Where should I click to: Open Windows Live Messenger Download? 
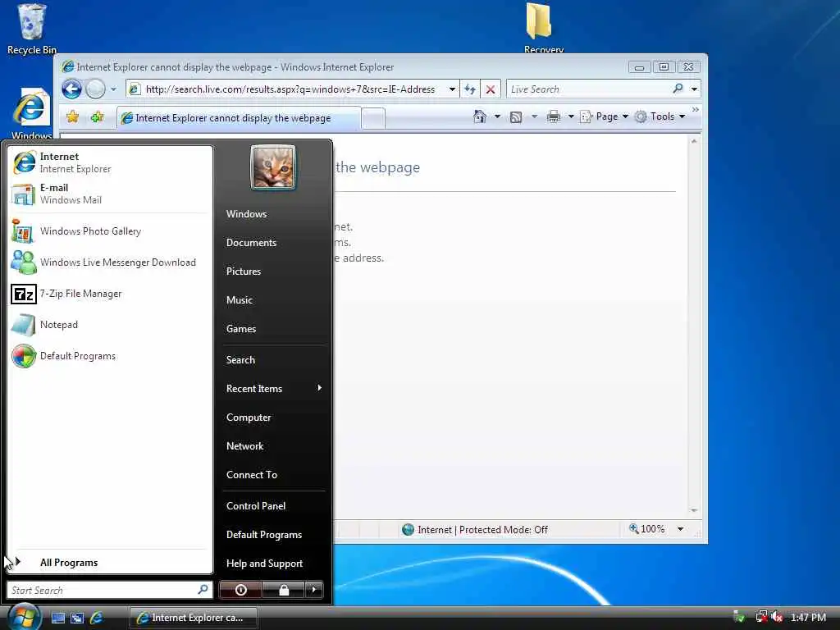[x=110, y=262]
